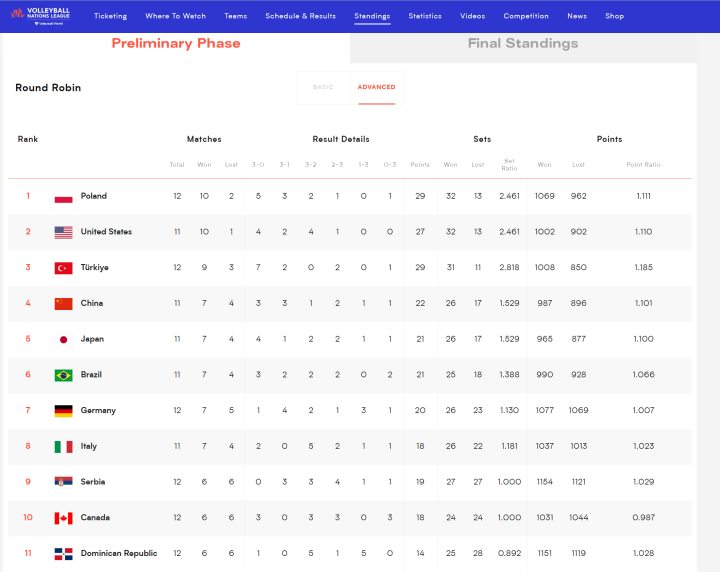Click the Matches column group header

[x=204, y=139]
